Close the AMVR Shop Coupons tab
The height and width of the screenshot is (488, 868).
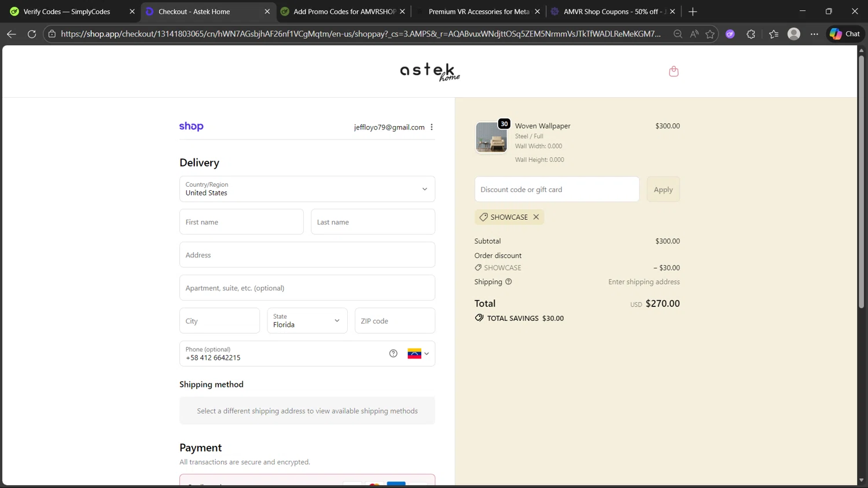pos(672,12)
